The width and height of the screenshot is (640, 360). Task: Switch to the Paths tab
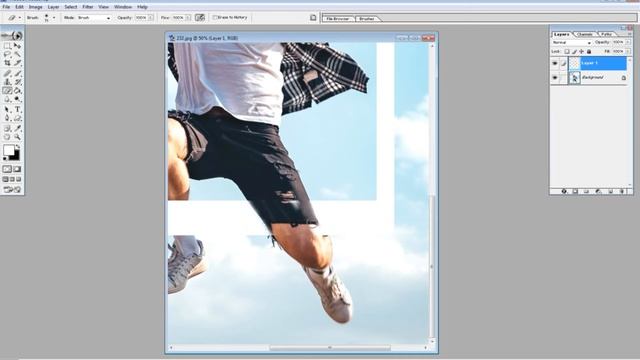point(606,34)
